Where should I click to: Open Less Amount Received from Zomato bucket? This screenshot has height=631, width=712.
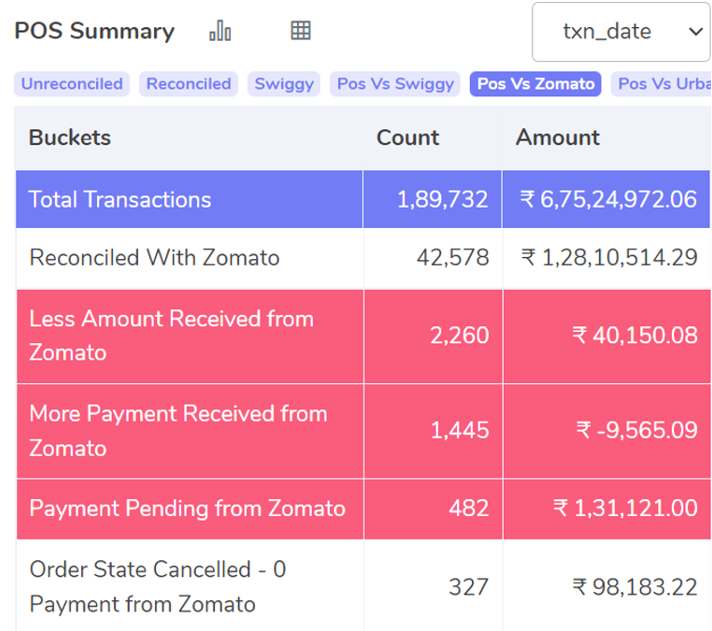point(363,336)
